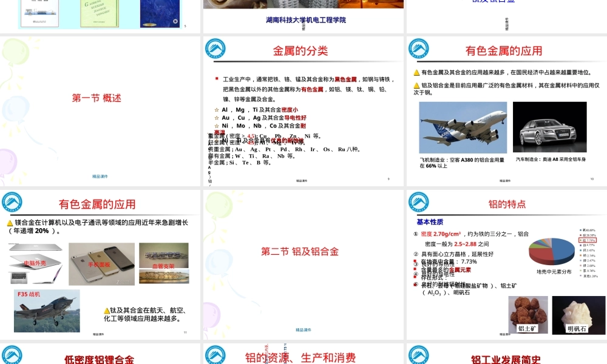Click the F35 战机 fighter jet photo
607x364 pixels.
pos(47,311)
